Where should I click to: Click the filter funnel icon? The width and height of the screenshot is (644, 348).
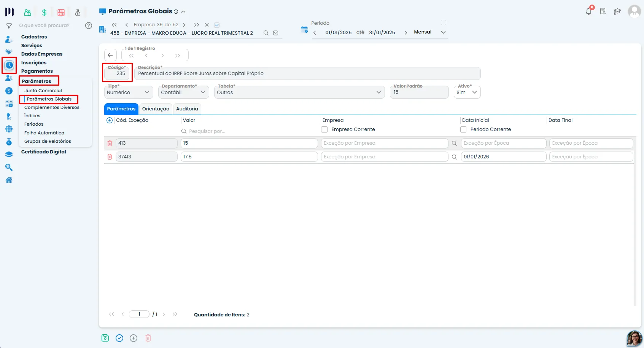(x=9, y=26)
